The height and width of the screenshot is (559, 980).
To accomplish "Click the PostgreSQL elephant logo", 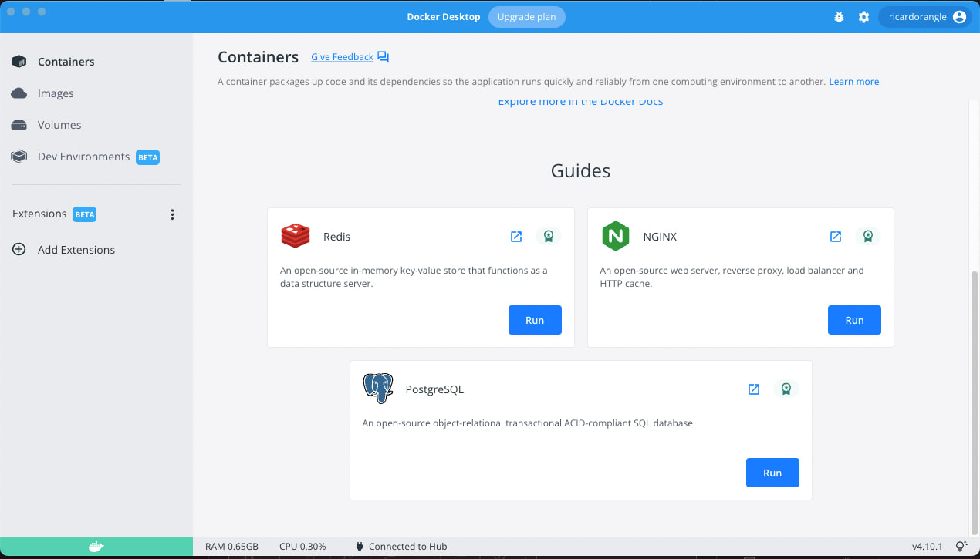I will pos(379,389).
